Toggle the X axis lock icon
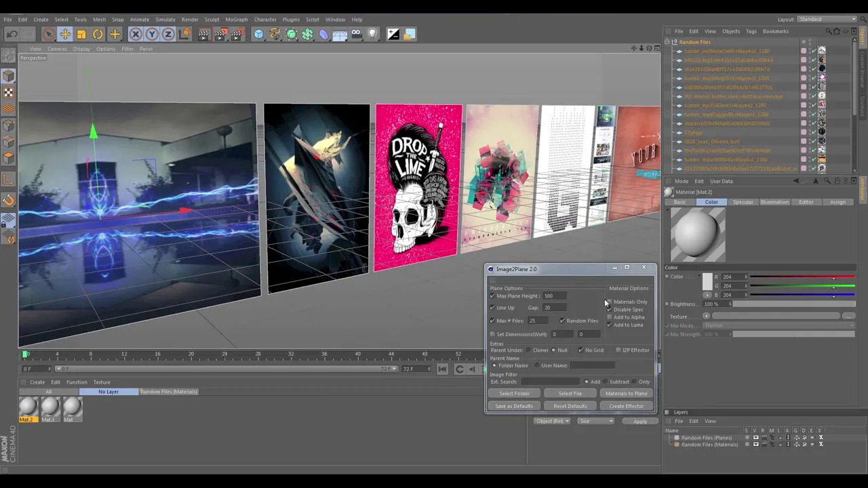The width and height of the screenshot is (868, 488). [x=136, y=34]
